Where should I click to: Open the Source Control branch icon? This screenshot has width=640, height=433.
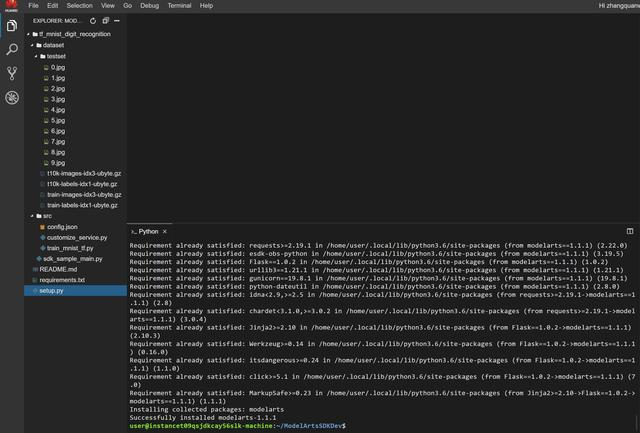click(x=12, y=73)
